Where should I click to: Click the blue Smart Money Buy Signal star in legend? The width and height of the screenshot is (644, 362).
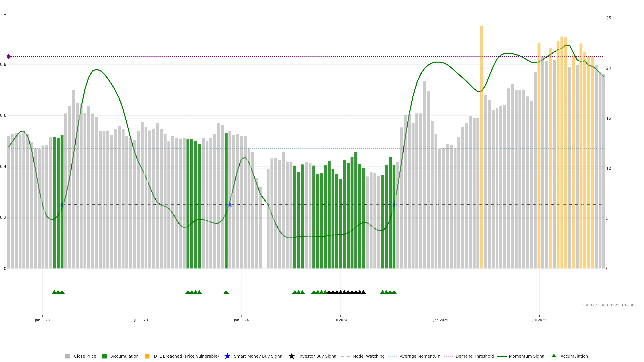tap(227, 356)
